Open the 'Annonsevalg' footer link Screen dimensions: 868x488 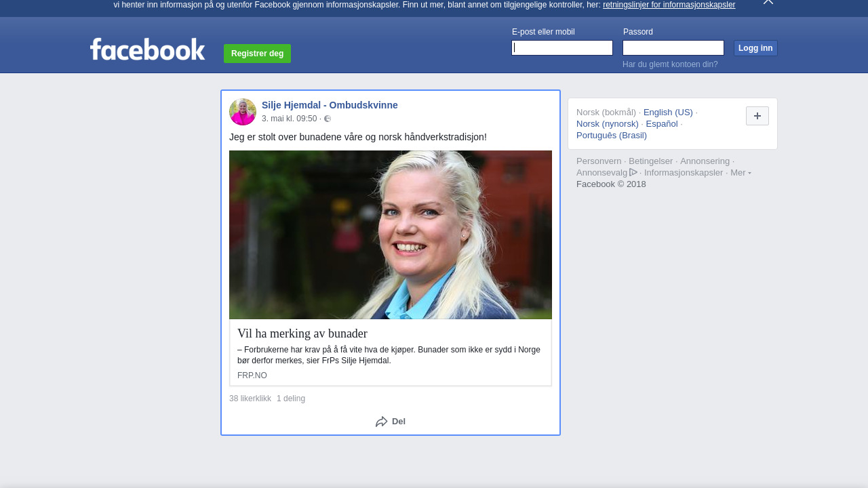pyautogui.click(x=602, y=173)
